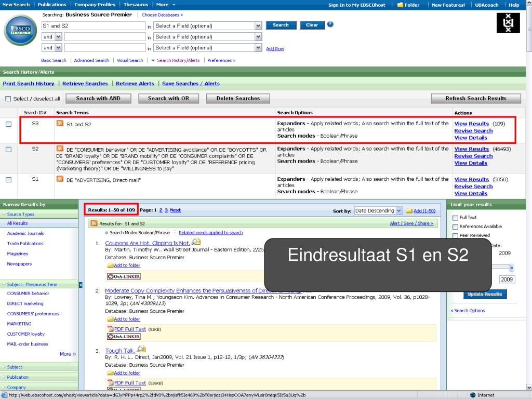
Task: Open the second Select a Field dropdown
Action: (208, 37)
